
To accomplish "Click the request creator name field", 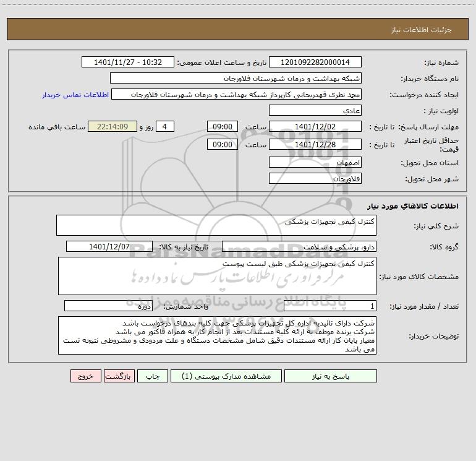I will click(237, 94).
